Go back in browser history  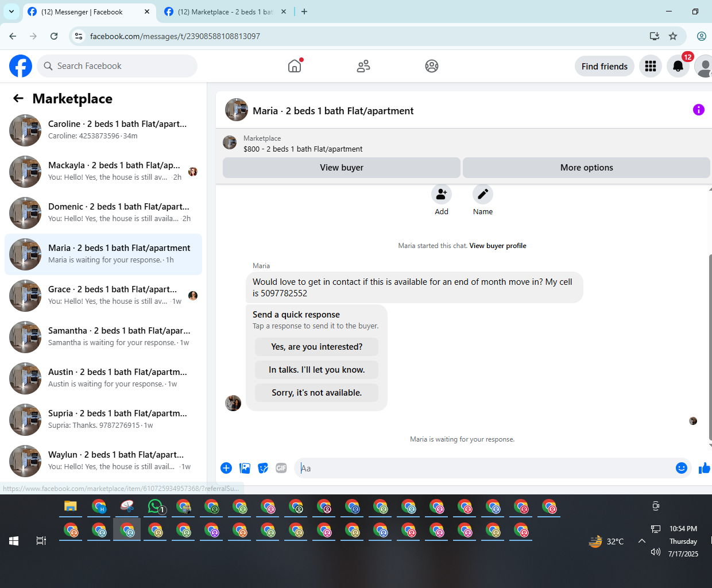13,36
